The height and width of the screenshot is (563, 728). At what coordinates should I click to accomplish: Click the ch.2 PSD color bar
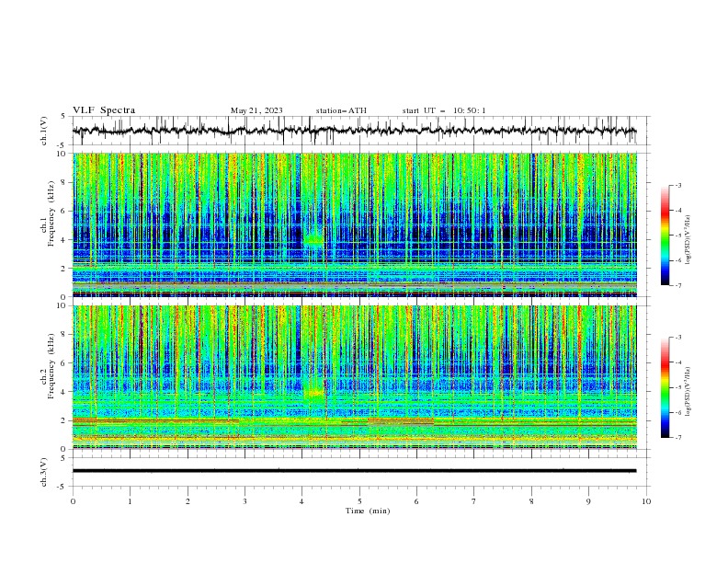click(x=665, y=387)
